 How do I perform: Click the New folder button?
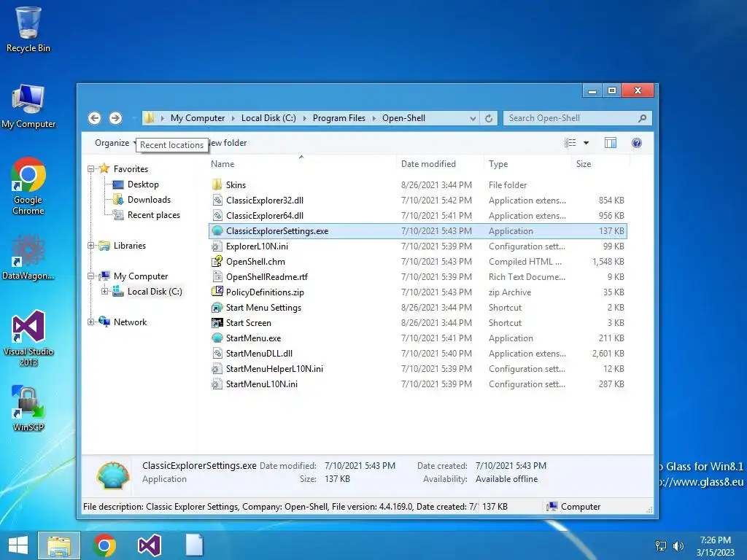[228, 143]
